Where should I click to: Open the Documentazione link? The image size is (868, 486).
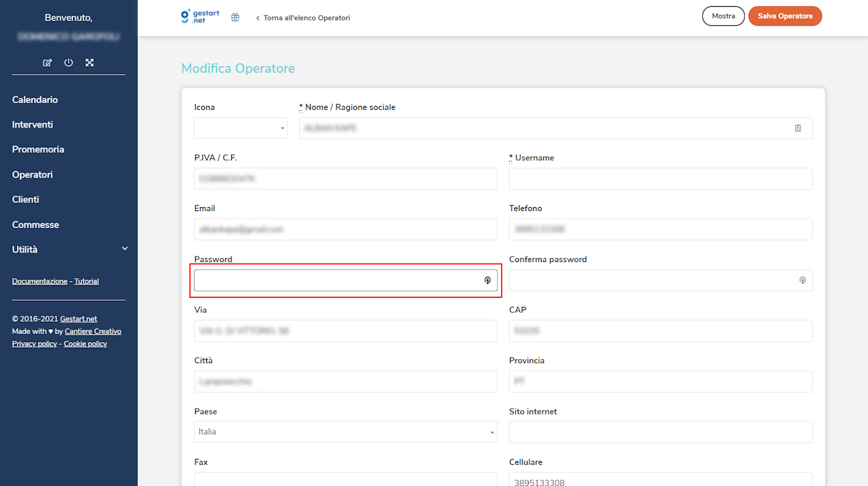[x=39, y=281]
